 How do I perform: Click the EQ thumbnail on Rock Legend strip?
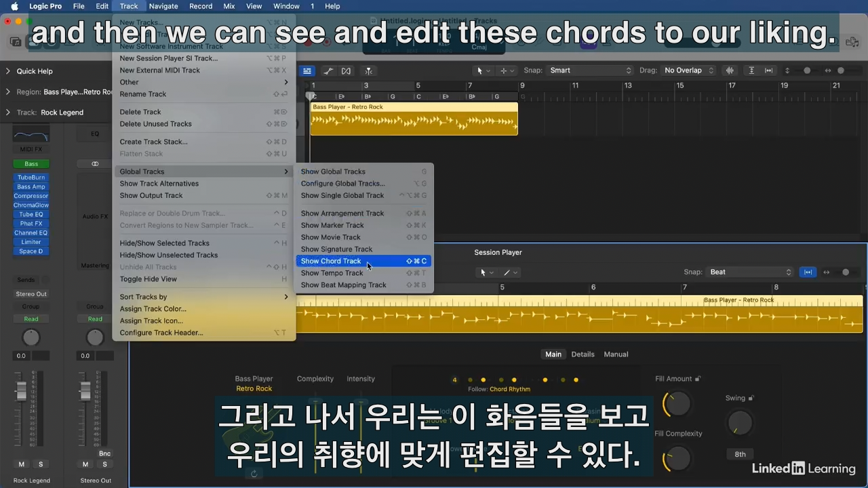tap(31, 134)
